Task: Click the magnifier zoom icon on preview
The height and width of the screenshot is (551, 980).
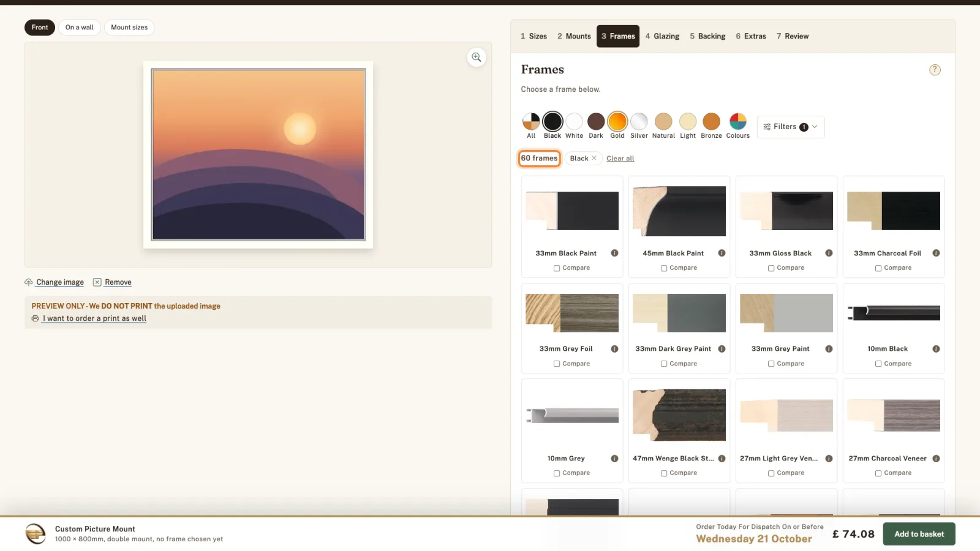Action: pos(477,58)
